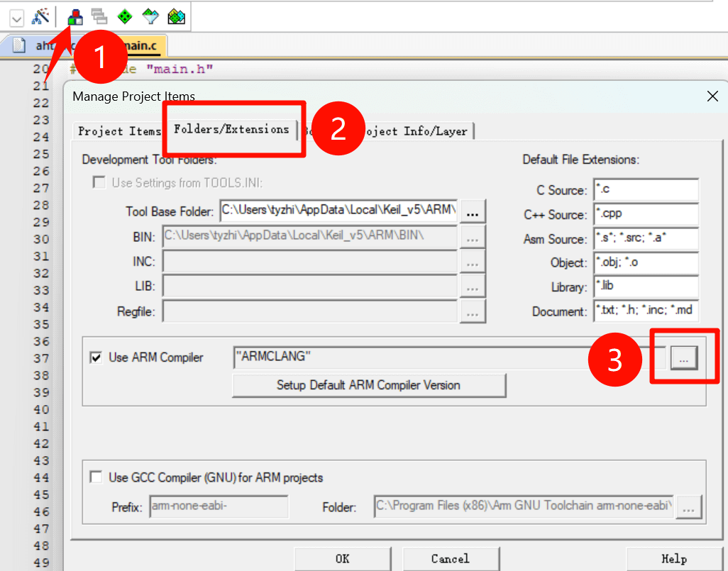Select the Folders/Extensions tab

[231, 129]
